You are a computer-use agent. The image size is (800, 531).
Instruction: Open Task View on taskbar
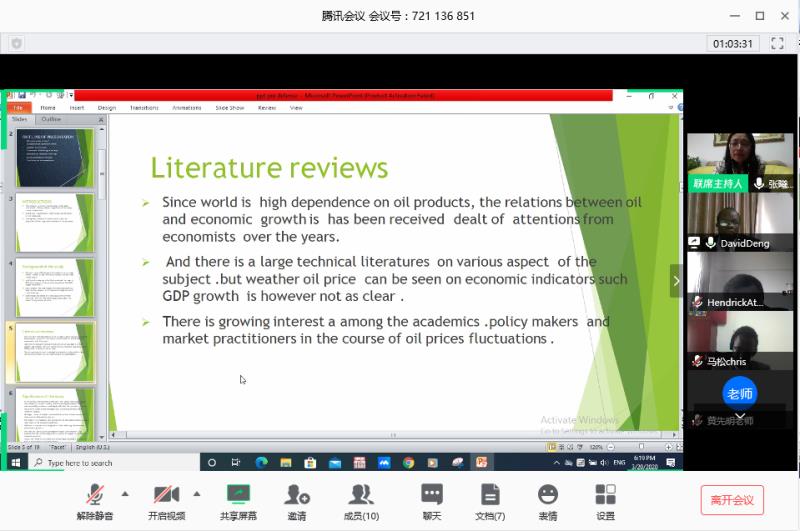tap(236, 463)
